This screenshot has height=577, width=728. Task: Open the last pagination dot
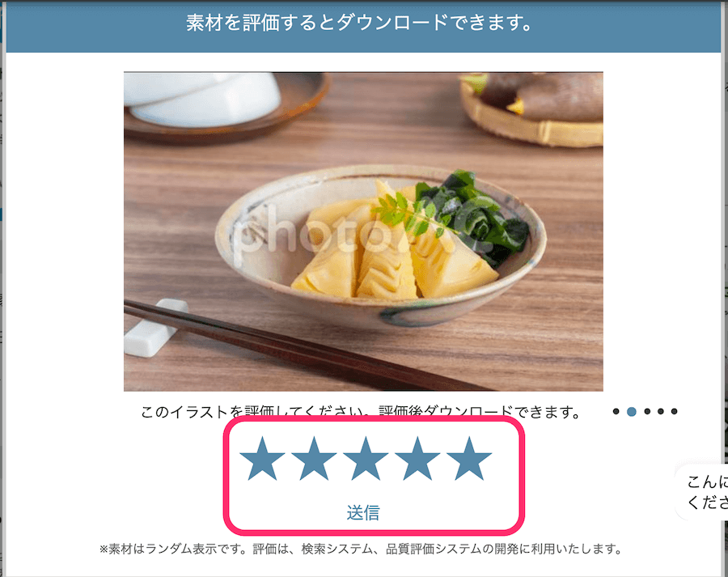(x=674, y=411)
